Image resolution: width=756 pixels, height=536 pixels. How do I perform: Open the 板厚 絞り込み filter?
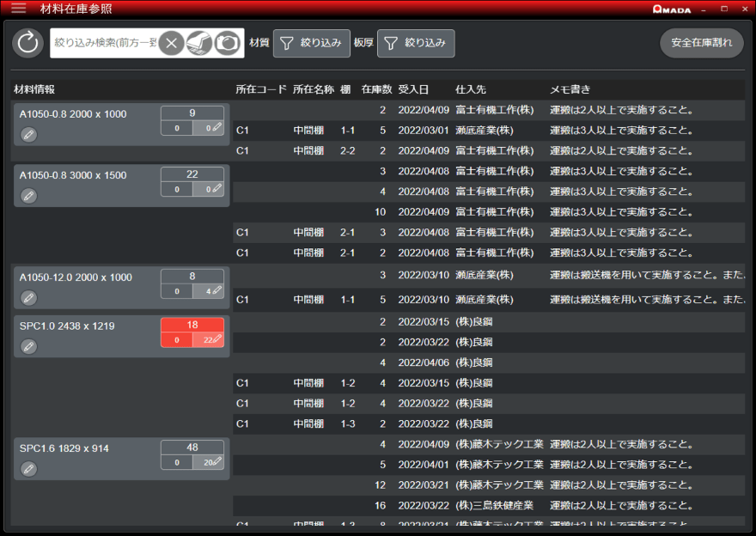click(x=416, y=43)
